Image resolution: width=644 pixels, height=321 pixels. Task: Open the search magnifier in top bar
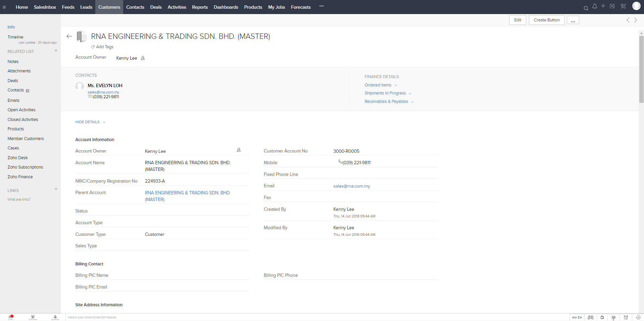(x=586, y=8)
